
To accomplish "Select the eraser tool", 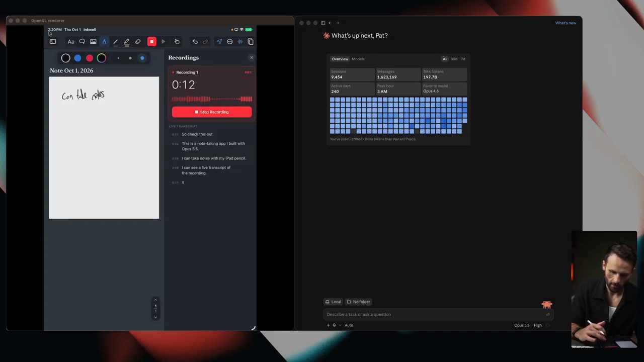I will click(138, 42).
